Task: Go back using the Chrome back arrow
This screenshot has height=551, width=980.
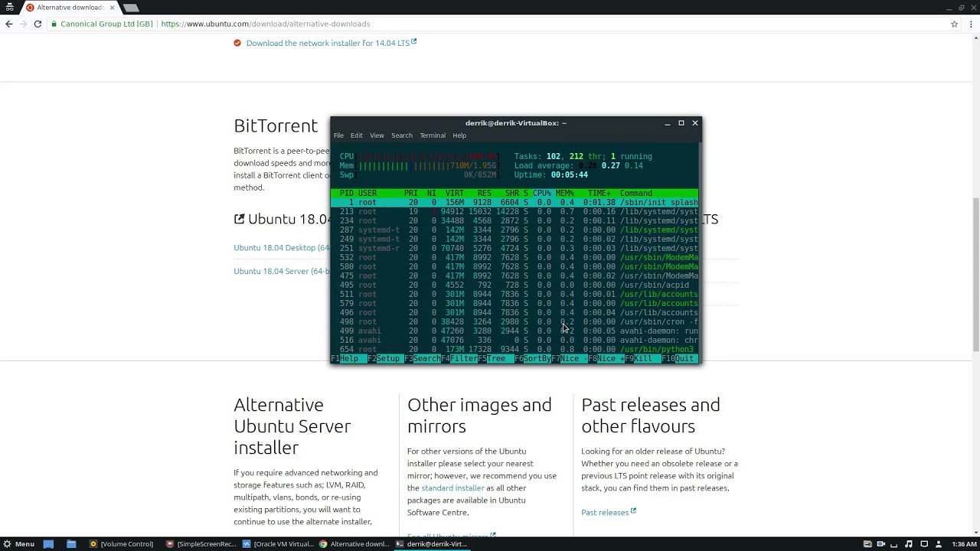Action: pos(9,24)
